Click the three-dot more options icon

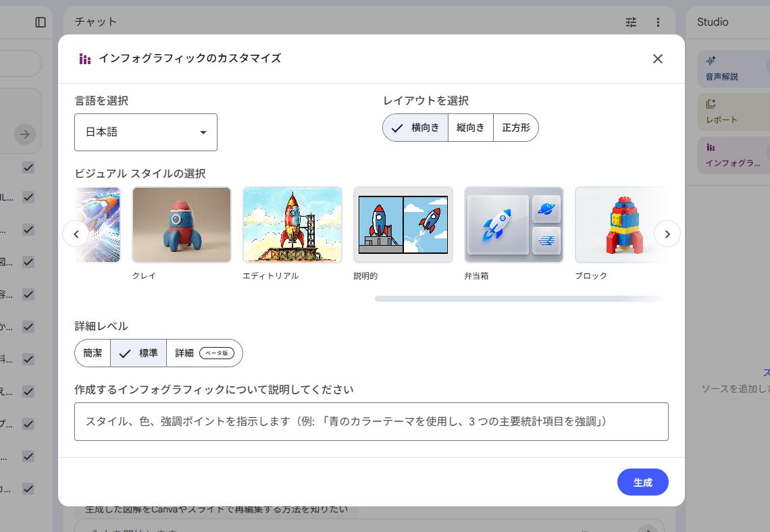[x=659, y=22]
